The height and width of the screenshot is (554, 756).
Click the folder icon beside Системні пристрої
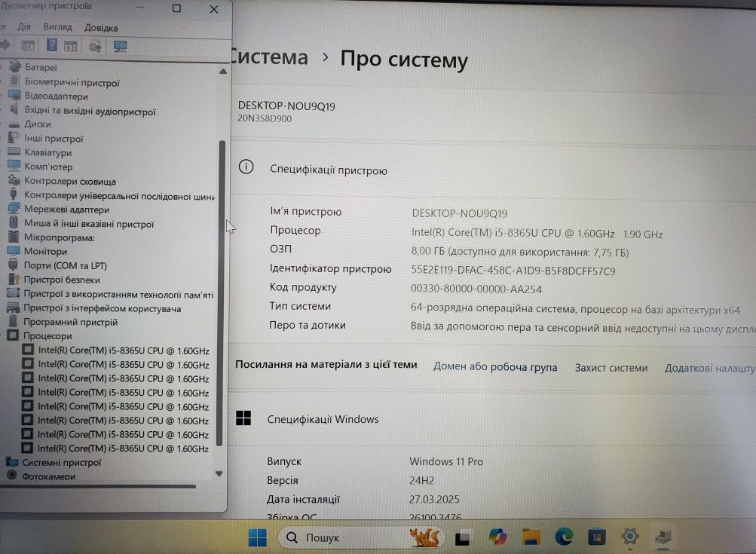pyautogui.click(x=12, y=461)
